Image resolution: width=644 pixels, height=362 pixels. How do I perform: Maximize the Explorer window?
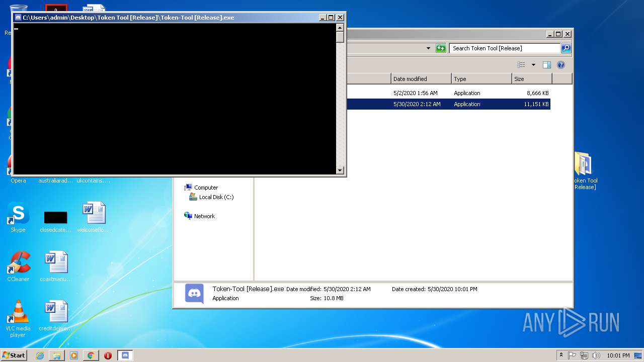558,34
